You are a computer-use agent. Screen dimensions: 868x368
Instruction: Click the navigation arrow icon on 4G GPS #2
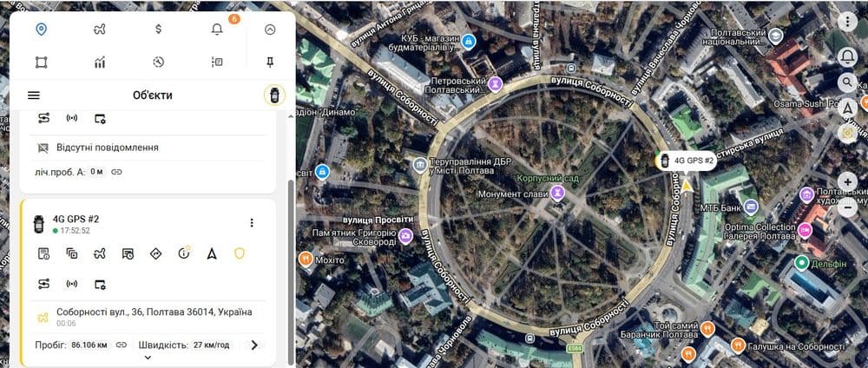pyautogui.click(x=212, y=254)
